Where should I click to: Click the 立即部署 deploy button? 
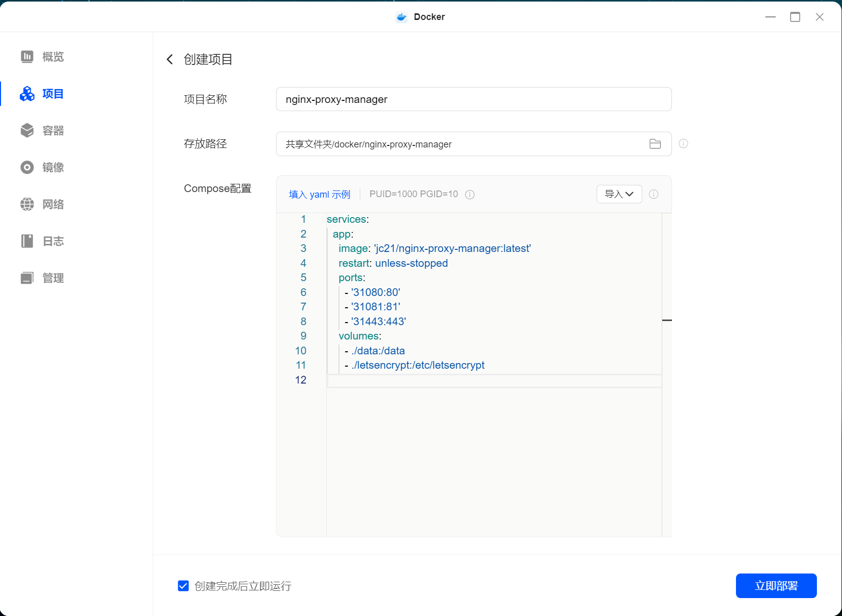[x=776, y=586]
